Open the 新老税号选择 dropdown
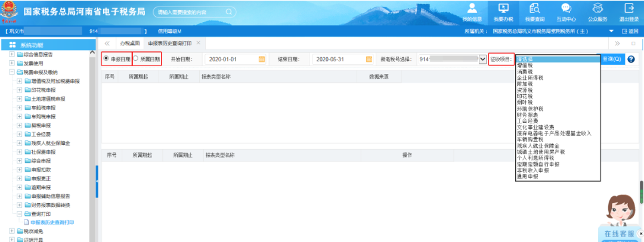 click(482, 59)
